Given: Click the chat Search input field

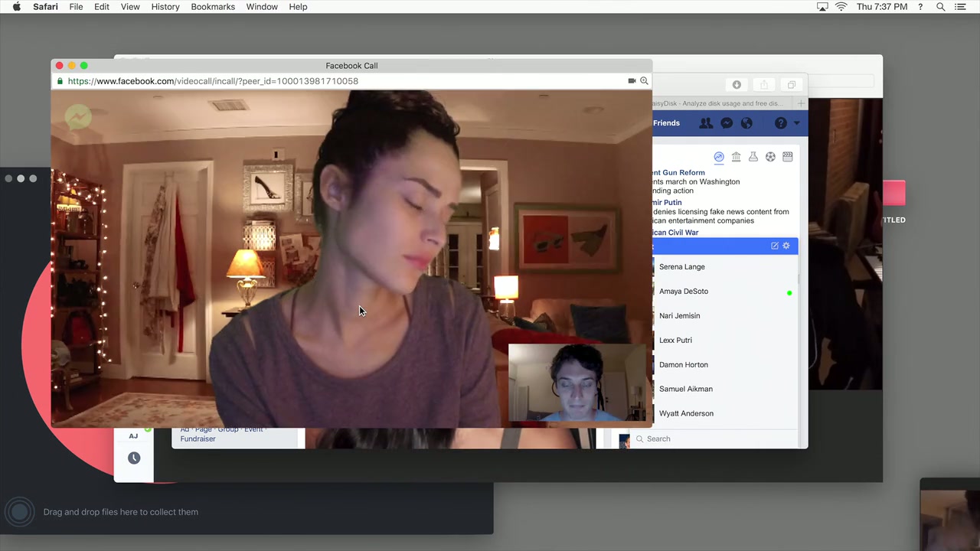Looking at the screenshot, I should (x=714, y=439).
